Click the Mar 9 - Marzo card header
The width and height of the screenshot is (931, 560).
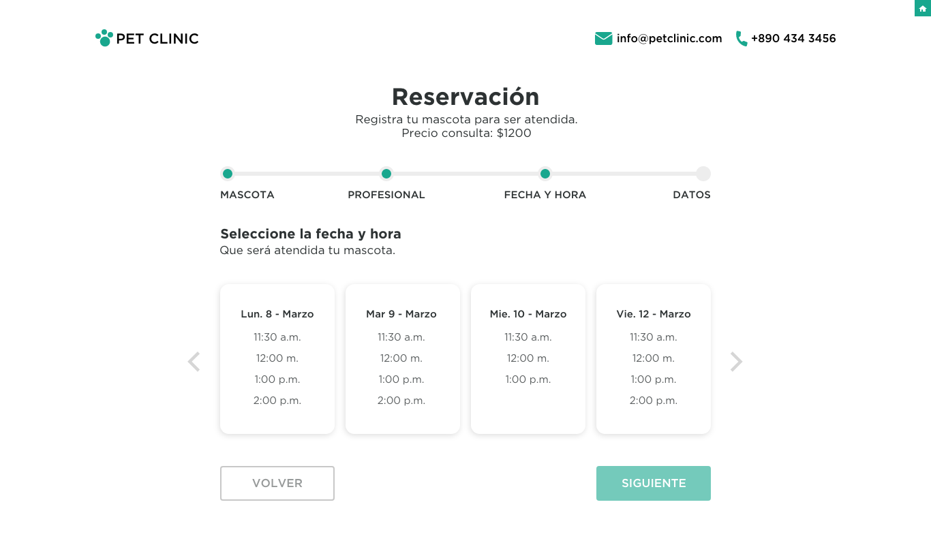click(x=401, y=314)
